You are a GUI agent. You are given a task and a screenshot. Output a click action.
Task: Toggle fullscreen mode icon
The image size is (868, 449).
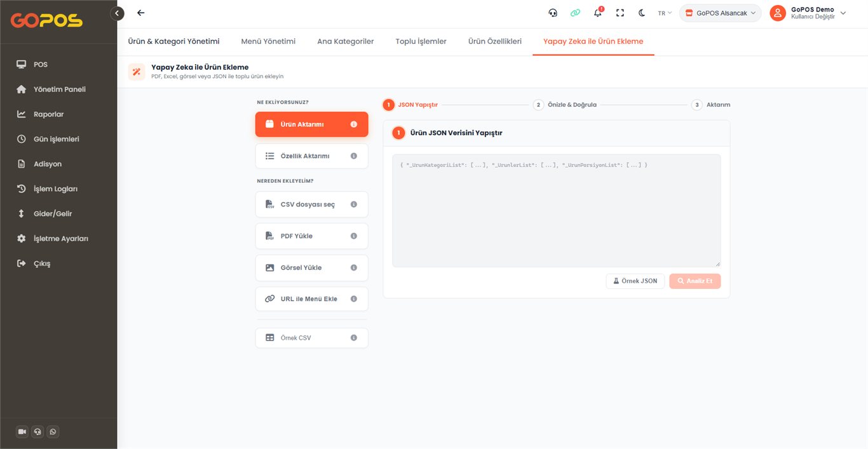[x=620, y=13]
